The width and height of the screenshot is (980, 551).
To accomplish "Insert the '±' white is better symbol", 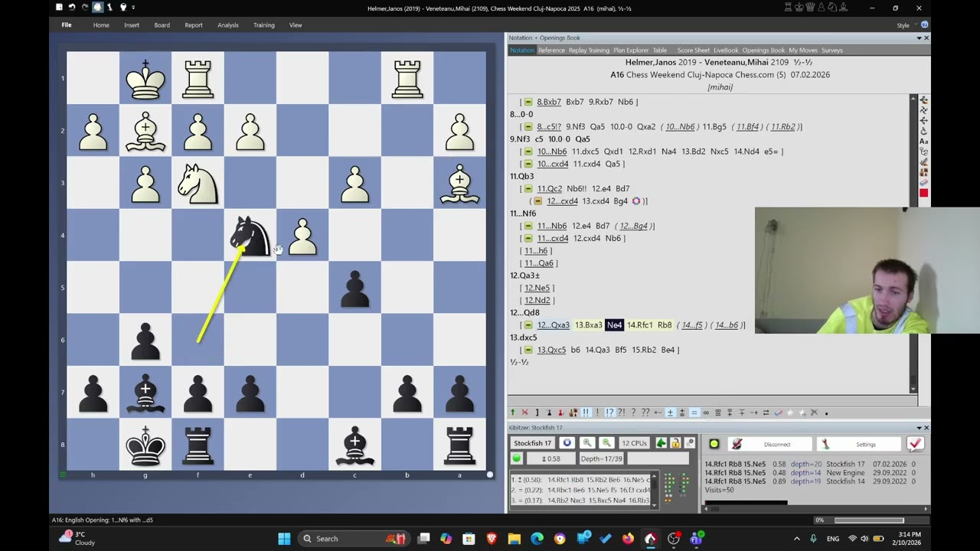I will (670, 412).
